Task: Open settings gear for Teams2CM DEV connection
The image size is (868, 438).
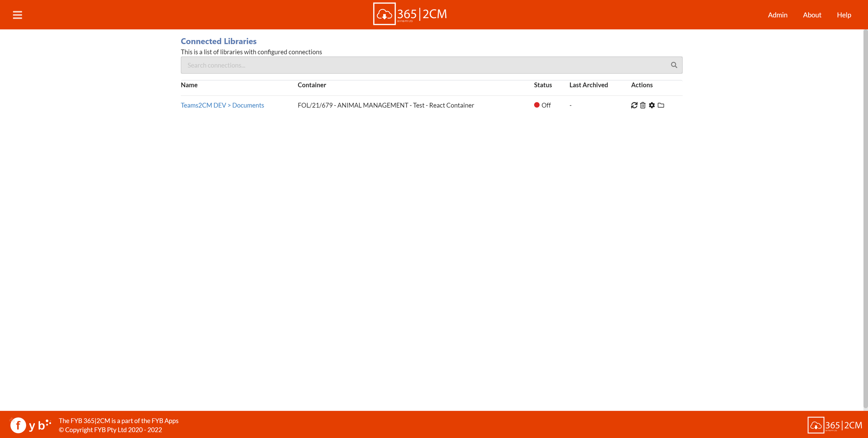Action: click(652, 105)
